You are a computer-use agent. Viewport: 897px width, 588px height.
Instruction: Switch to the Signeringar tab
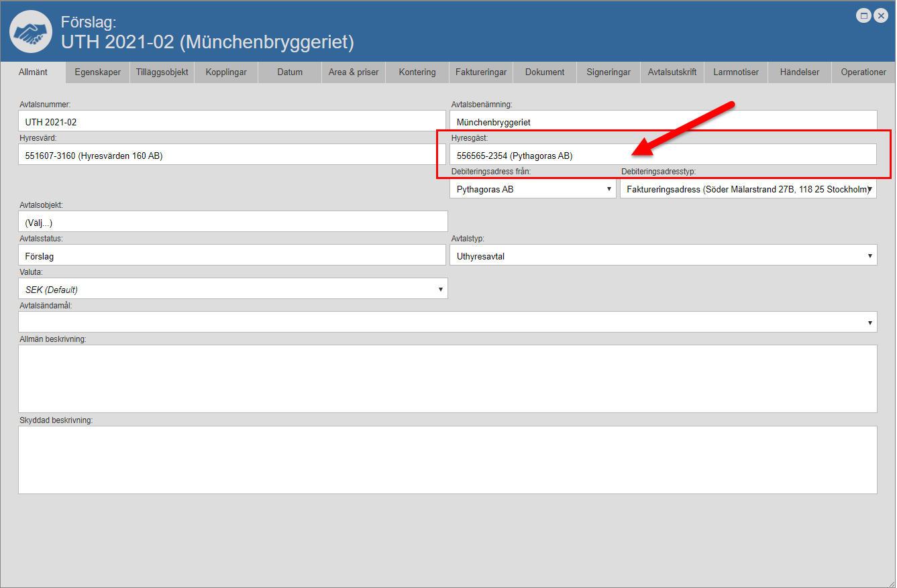[609, 72]
